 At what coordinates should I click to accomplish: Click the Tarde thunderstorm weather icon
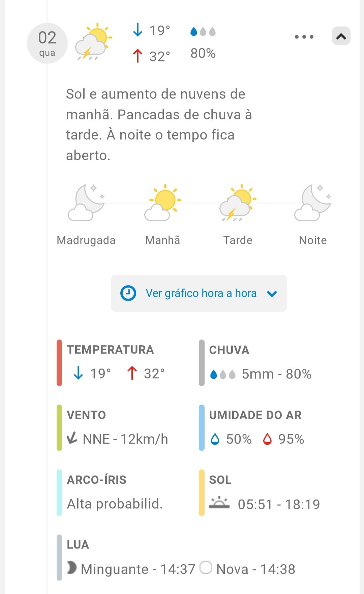coord(238,203)
